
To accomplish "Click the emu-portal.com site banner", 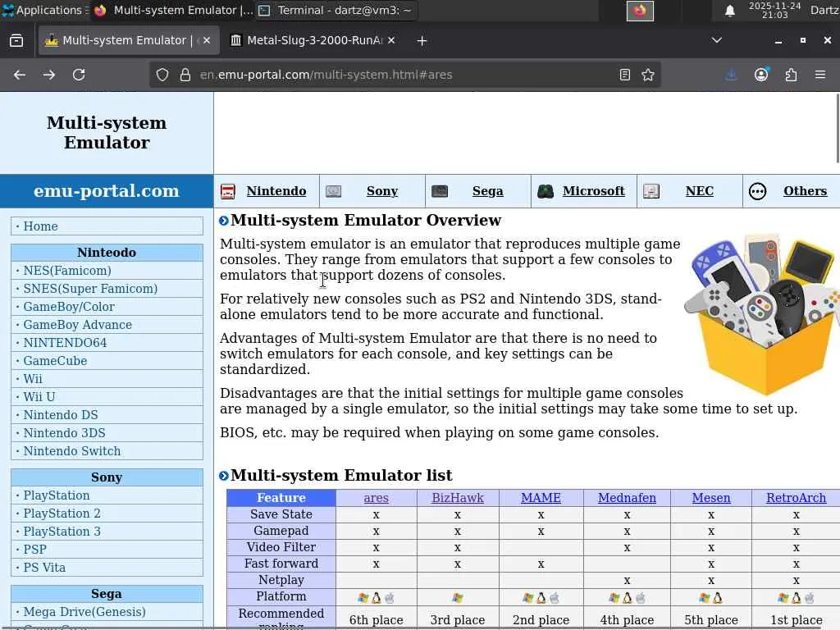I will (x=107, y=191).
